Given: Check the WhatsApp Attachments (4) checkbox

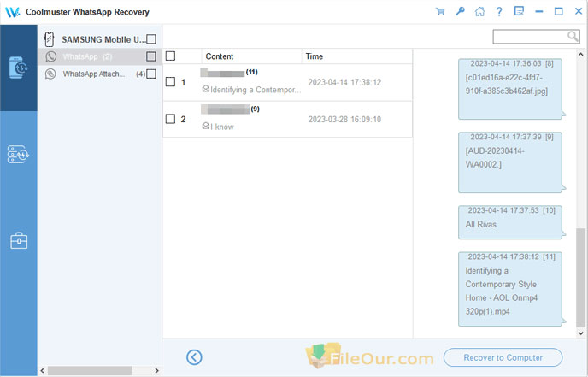Looking at the screenshot, I should tap(151, 74).
